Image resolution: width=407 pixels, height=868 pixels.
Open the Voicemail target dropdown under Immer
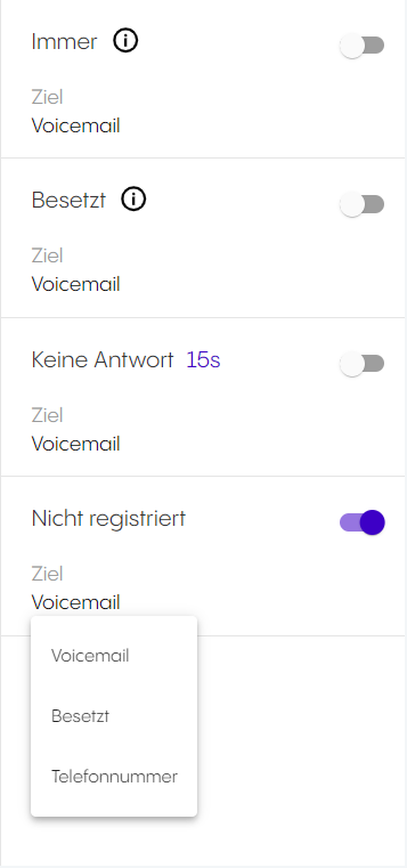[76, 126]
